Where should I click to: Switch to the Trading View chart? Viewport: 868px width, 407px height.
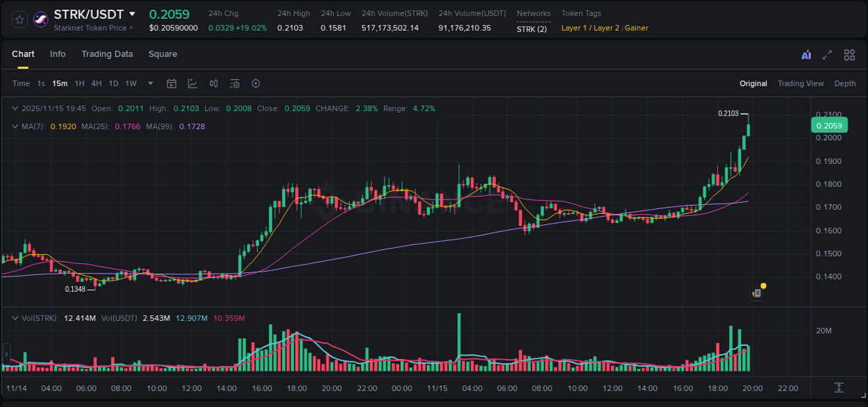click(x=801, y=83)
